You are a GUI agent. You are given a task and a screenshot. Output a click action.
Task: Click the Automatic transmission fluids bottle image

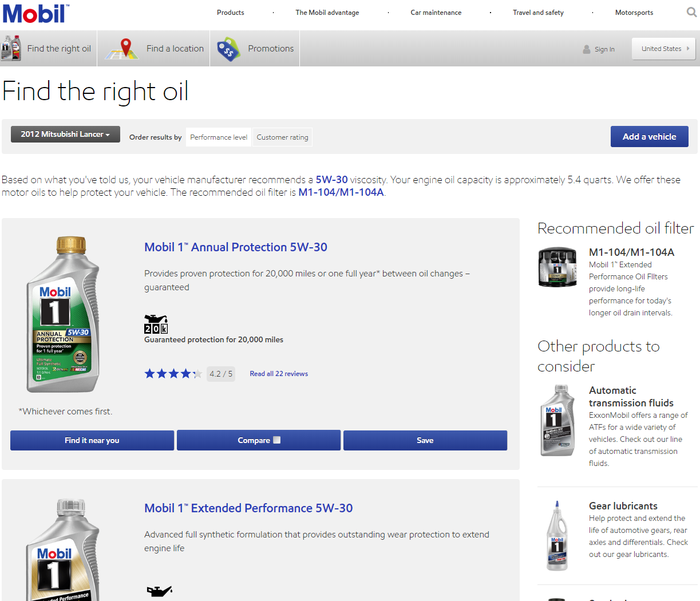pos(557,421)
